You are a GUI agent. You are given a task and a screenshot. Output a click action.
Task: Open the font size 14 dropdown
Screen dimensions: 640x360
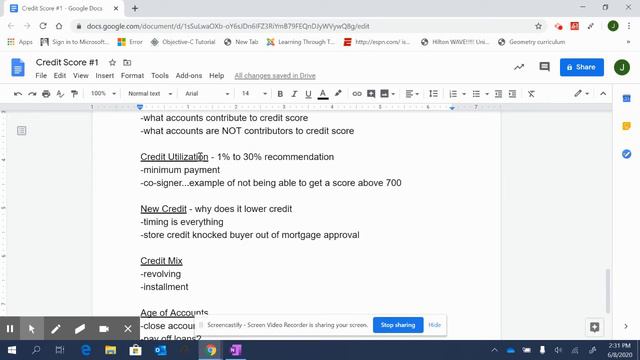(254, 94)
